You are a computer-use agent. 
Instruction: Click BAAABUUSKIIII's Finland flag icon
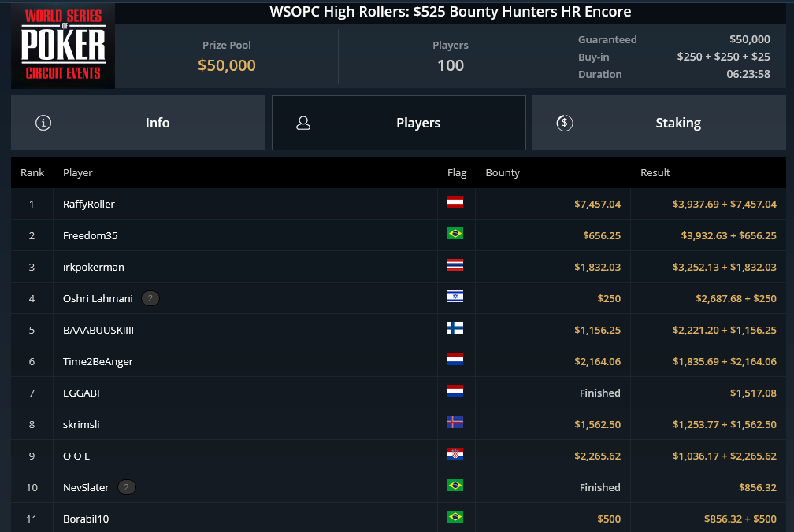click(455, 328)
